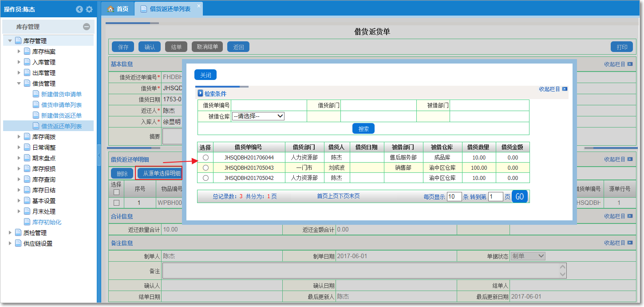The height and width of the screenshot is (307, 644).
Task: Click 收起栏目 icon in the search dialog
Action: pyautogui.click(x=565, y=89)
